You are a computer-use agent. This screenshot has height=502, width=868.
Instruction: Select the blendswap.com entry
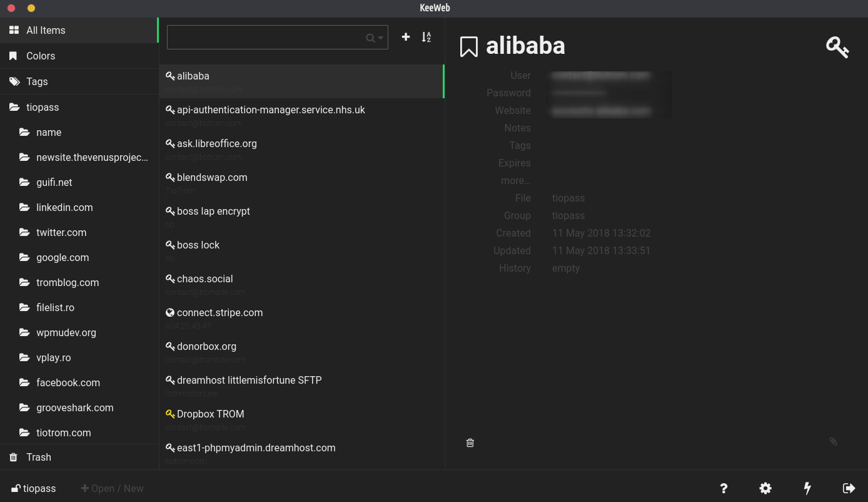click(301, 183)
